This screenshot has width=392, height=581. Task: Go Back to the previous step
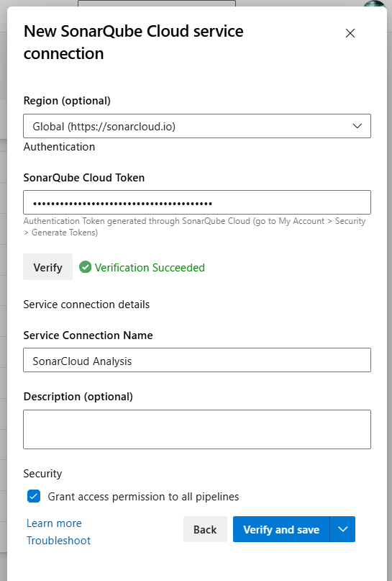pos(205,529)
